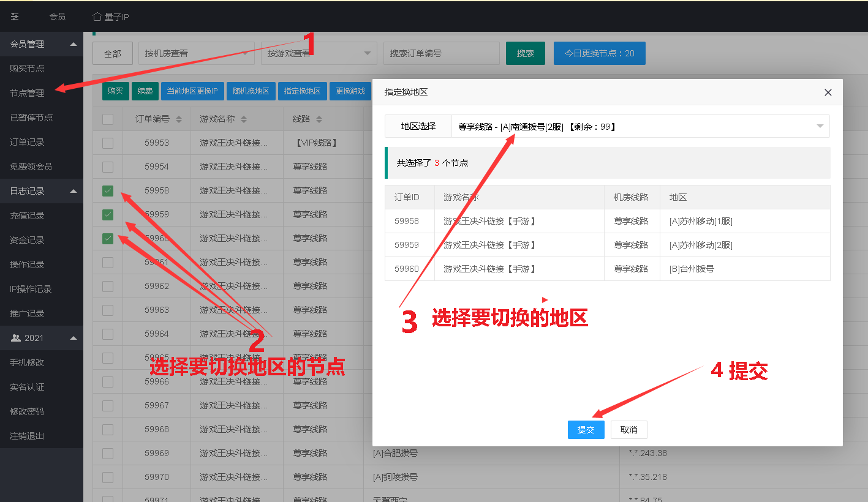The image size is (868, 502).
Task: Open 节点管理 in the sidebar
Action: [x=27, y=93]
